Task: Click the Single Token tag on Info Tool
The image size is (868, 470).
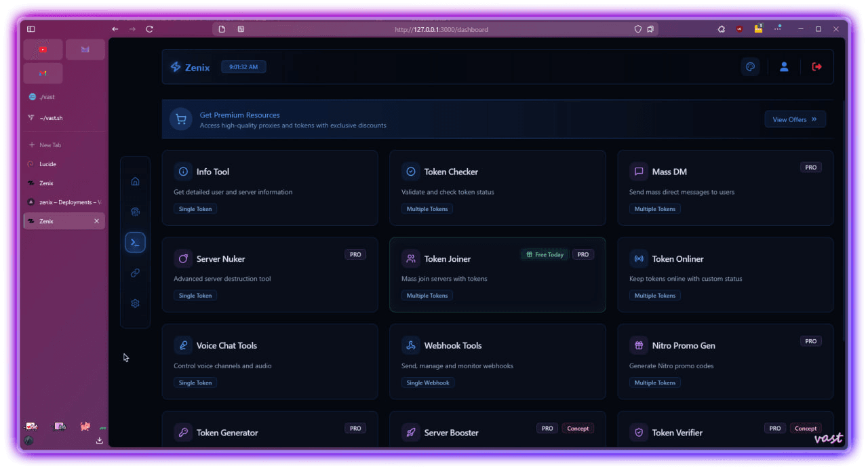Action: [x=195, y=209]
